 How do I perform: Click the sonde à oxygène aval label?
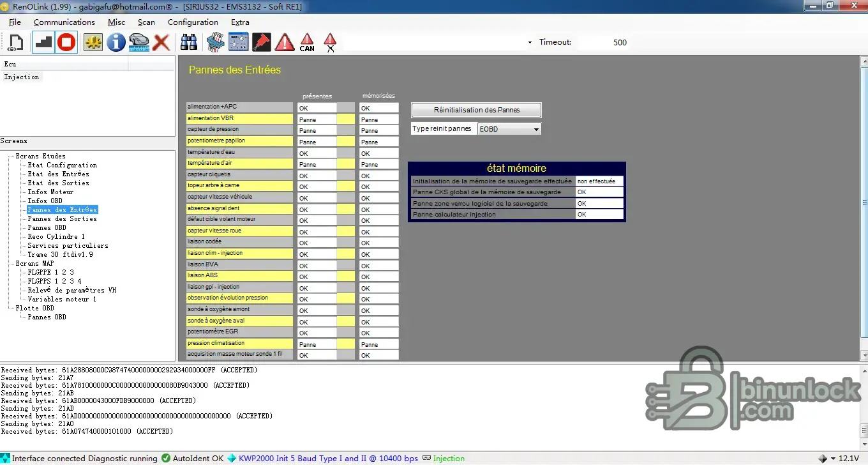coord(239,321)
